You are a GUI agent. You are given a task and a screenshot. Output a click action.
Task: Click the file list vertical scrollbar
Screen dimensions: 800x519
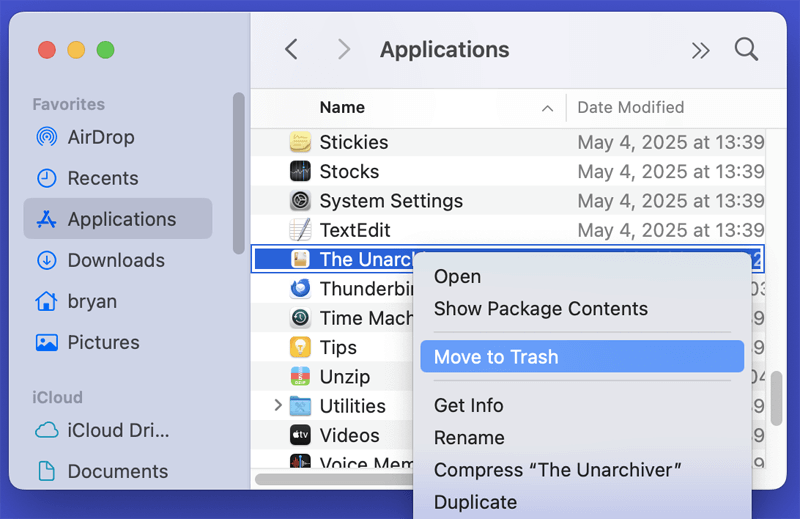tap(777, 398)
